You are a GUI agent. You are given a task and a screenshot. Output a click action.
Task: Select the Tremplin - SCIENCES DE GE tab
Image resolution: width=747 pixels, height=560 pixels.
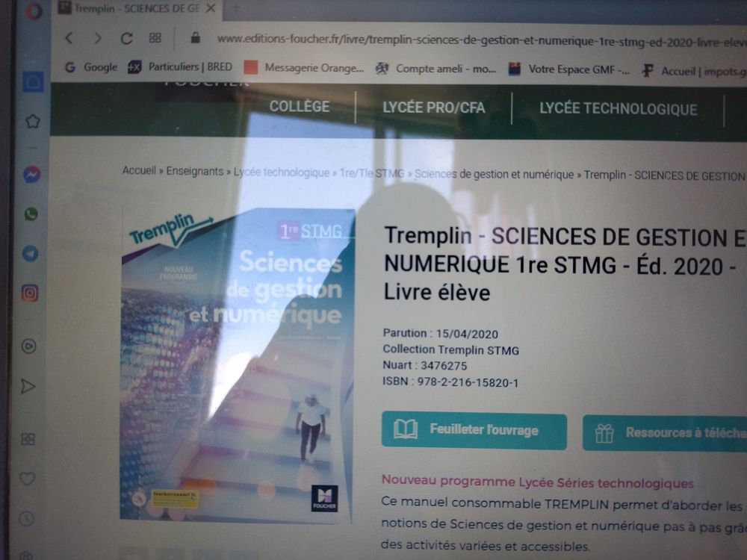click(x=136, y=8)
